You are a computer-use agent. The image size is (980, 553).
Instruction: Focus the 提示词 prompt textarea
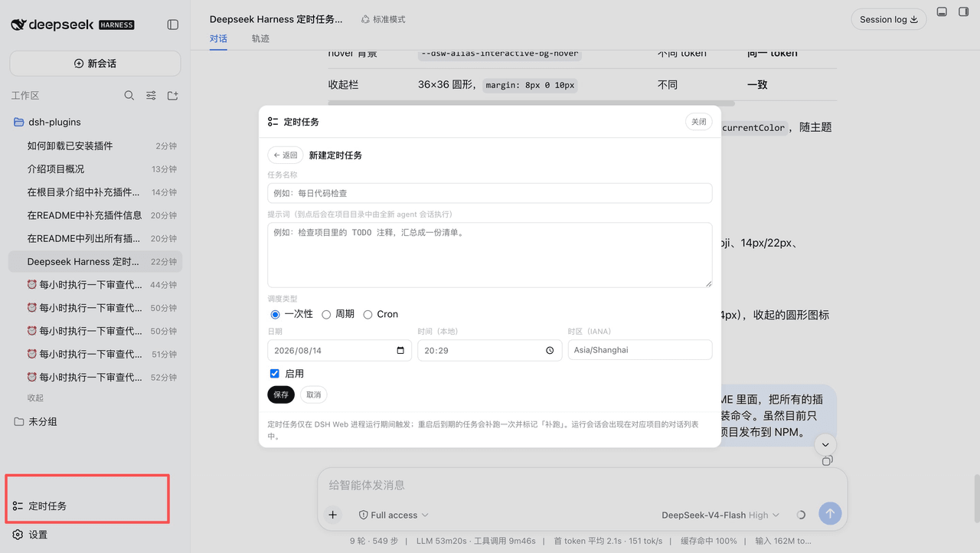point(490,255)
